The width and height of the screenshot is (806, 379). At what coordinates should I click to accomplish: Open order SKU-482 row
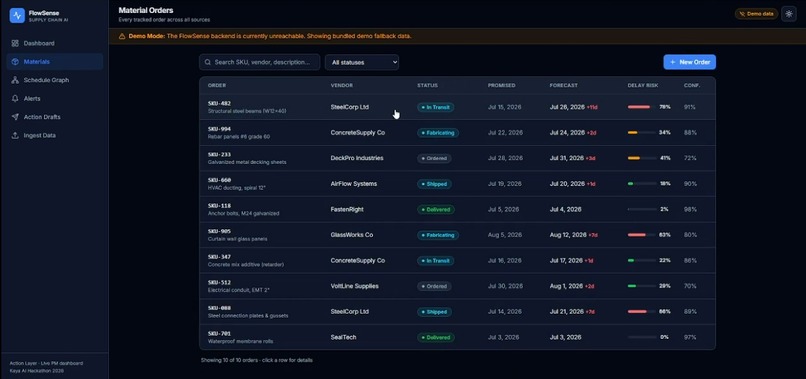click(x=457, y=107)
